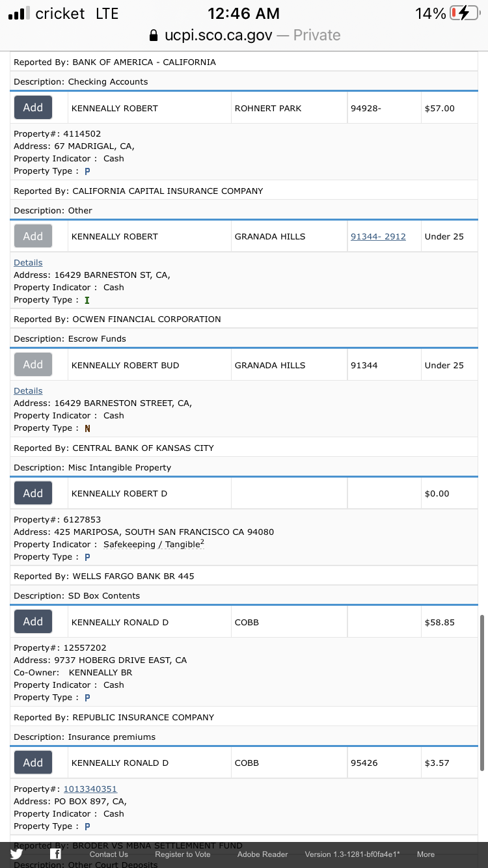The height and width of the screenshot is (868, 488).
Task: Select Under 25 amount in Robert Bud row
Action: pos(444,365)
